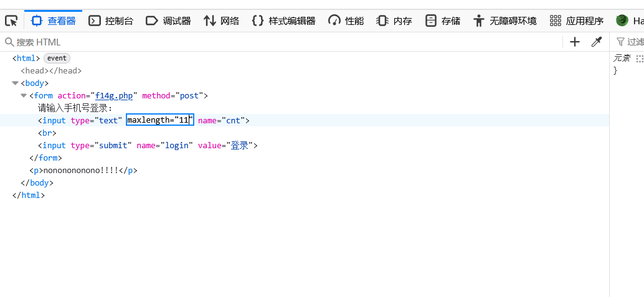Click the grid icon on 应用程序 tab
This screenshot has width=644, height=297.
[x=556, y=21]
